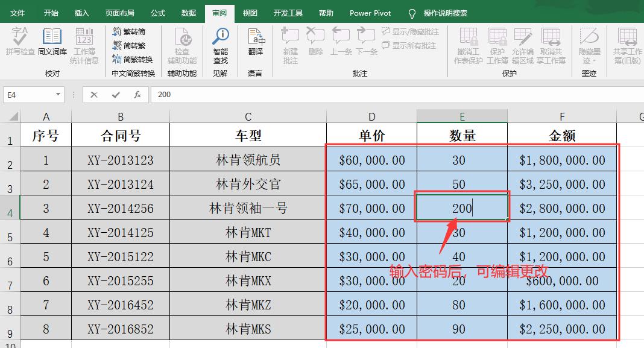Open Allow Edit Ranges (允许编辑区域)
This screenshot has height=348, width=644.
(523, 45)
